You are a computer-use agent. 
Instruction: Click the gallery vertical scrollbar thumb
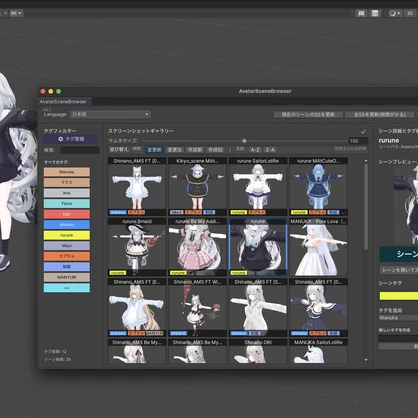pyautogui.click(x=366, y=207)
